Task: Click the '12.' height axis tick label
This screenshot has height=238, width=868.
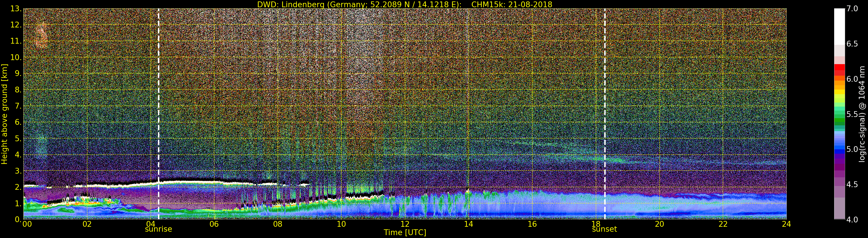Action: click(16, 25)
